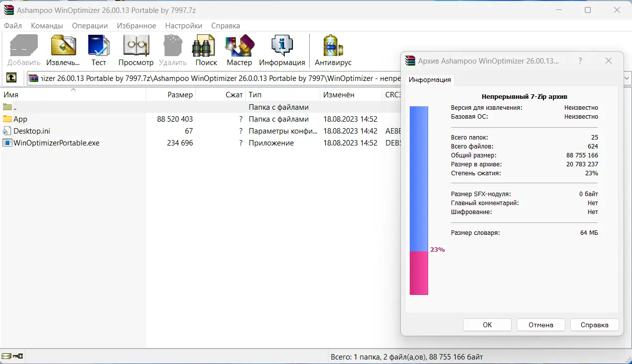Click the Параметры конфи... type cell
The image size is (632, 364).
pyautogui.click(x=282, y=131)
